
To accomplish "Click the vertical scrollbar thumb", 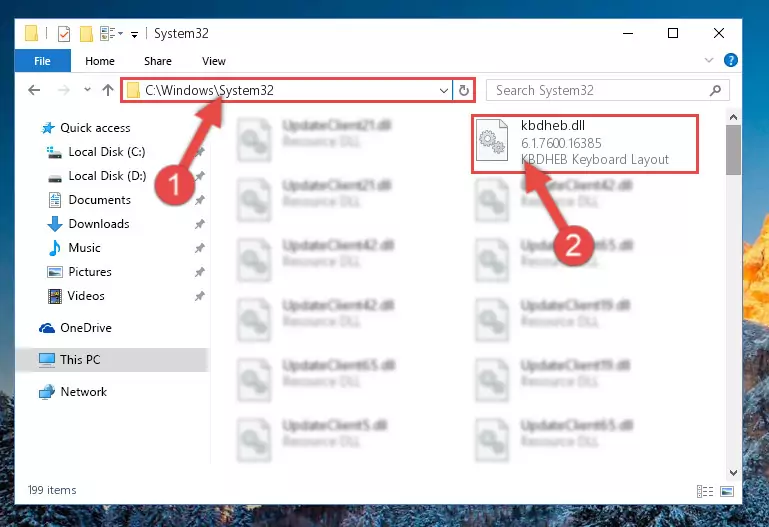I will point(733,150).
